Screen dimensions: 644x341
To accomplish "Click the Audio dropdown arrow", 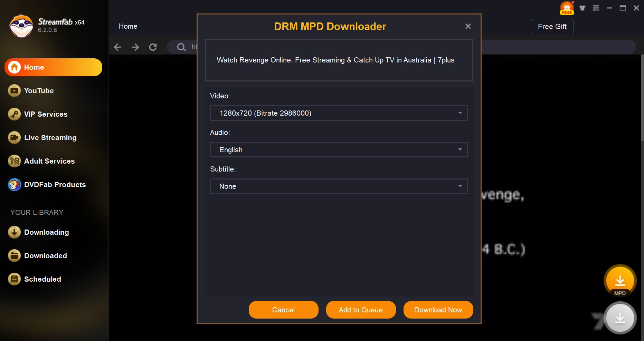I will (x=460, y=149).
